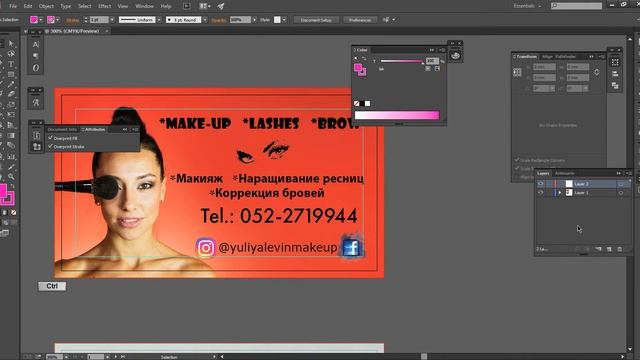The image size is (640, 360).
Task: Open the Color panel flyout menu
Action: tap(442, 50)
